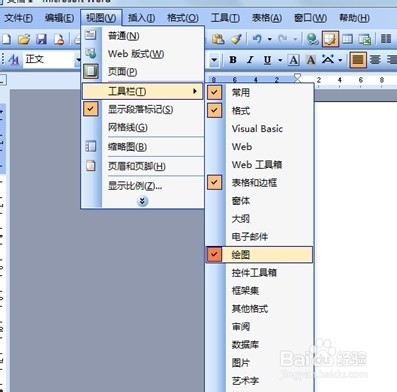Open Character Scaling dropdown arrow
This screenshot has height=392, width=397.
(340, 60)
